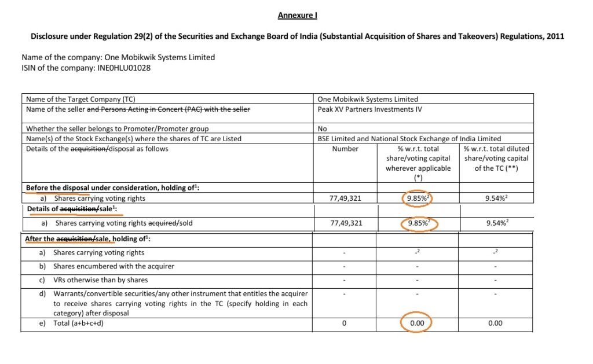
Task: Click "Before the disposal under consideration, holding of" heading
Action: coord(112,188)
